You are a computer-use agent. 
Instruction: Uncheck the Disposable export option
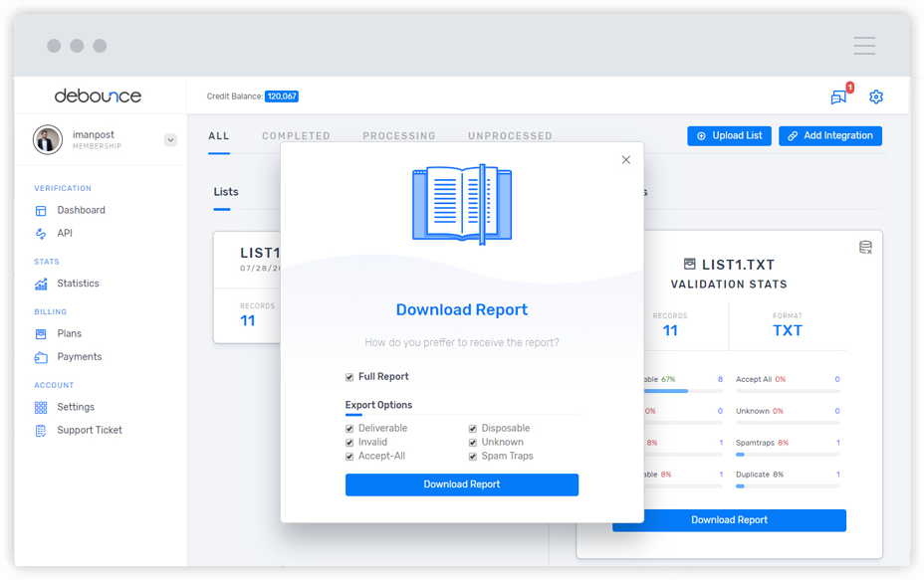(472, 428)
